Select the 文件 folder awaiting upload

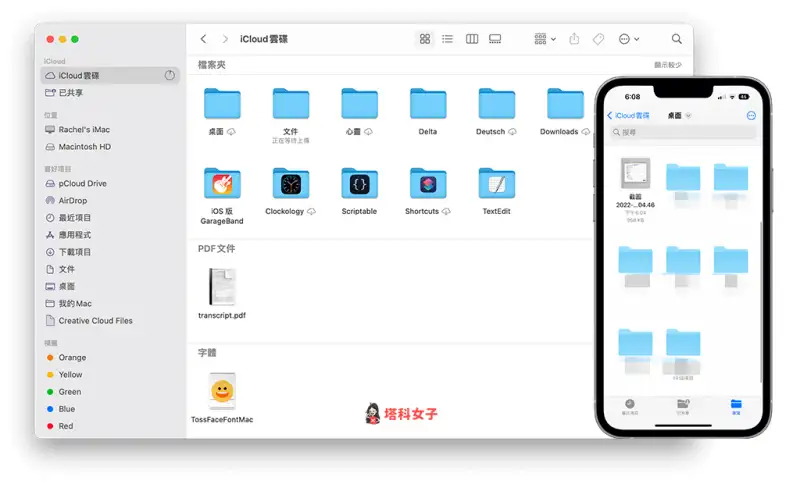(291, 104)
